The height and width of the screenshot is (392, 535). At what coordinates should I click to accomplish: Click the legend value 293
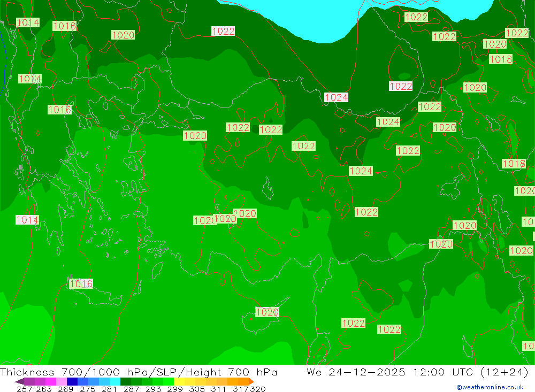click(x=153, y=389)
